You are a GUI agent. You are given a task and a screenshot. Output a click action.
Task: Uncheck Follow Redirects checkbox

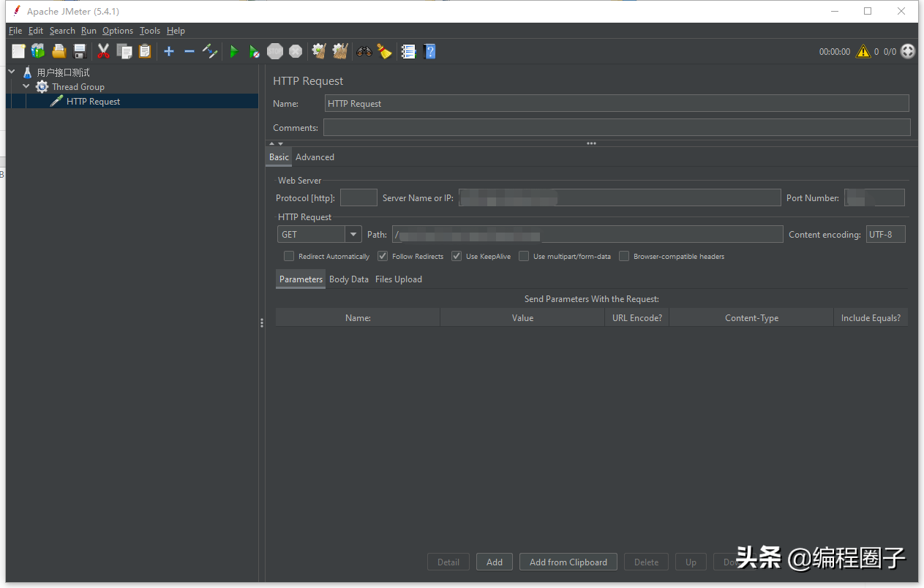click(x=383, y=256)
